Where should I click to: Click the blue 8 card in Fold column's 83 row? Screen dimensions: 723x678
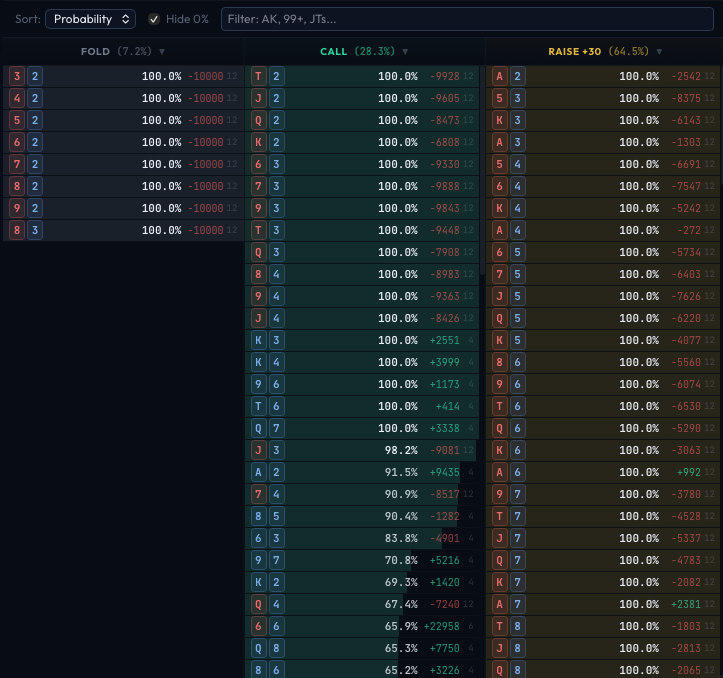[x=17, y=230]
